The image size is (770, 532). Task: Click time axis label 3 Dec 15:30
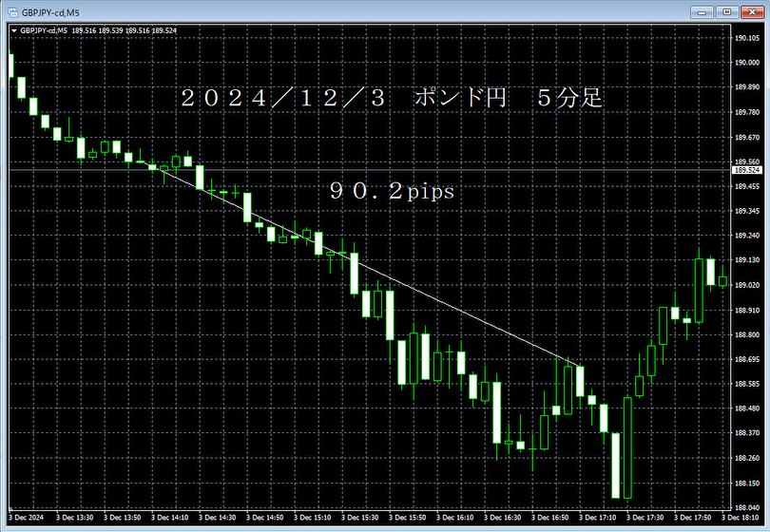(360, 518)
